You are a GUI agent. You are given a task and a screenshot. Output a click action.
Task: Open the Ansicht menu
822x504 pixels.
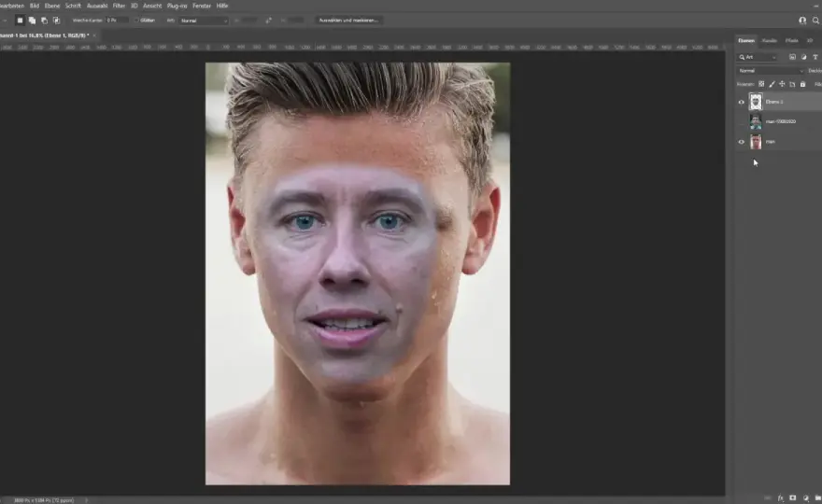pos(152,6)
